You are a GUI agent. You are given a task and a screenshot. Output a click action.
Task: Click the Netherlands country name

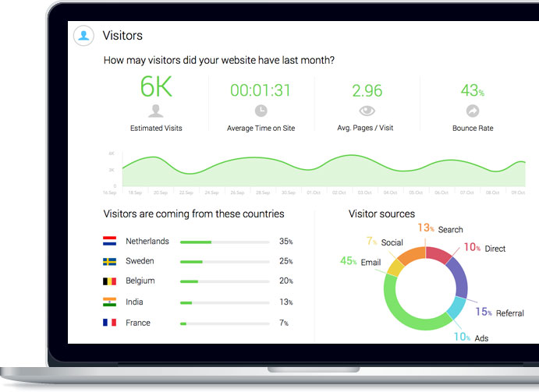click(x=147, y=241)
